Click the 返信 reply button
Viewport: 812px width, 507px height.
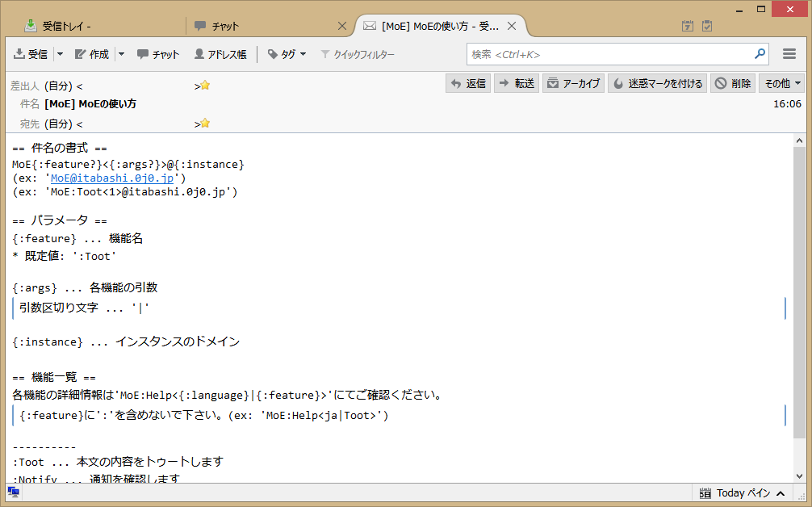point(468,83)
